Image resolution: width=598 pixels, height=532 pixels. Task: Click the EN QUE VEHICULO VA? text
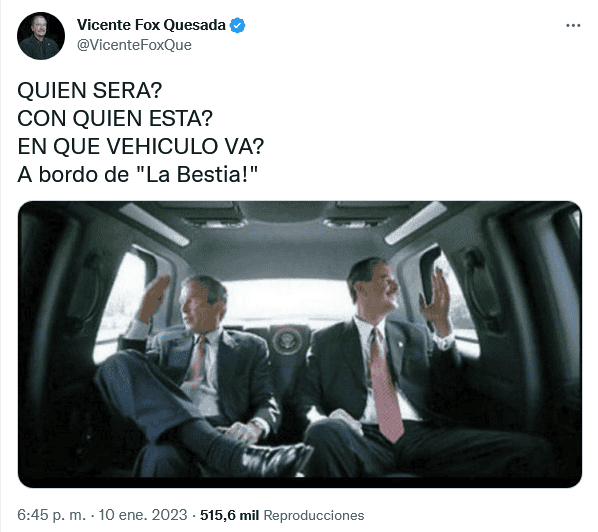pos(140,146)
